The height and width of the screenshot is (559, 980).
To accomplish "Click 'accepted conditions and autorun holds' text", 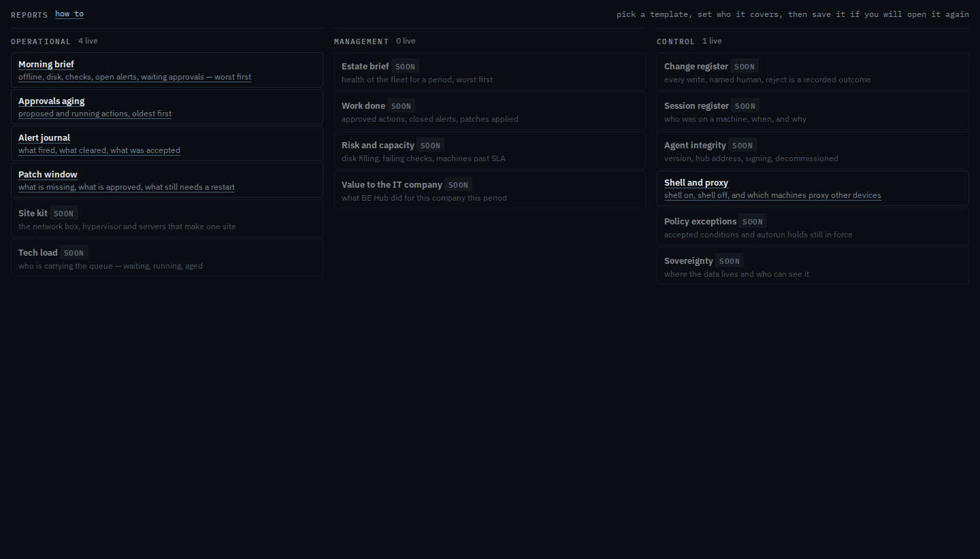I will tap(758, 235).
